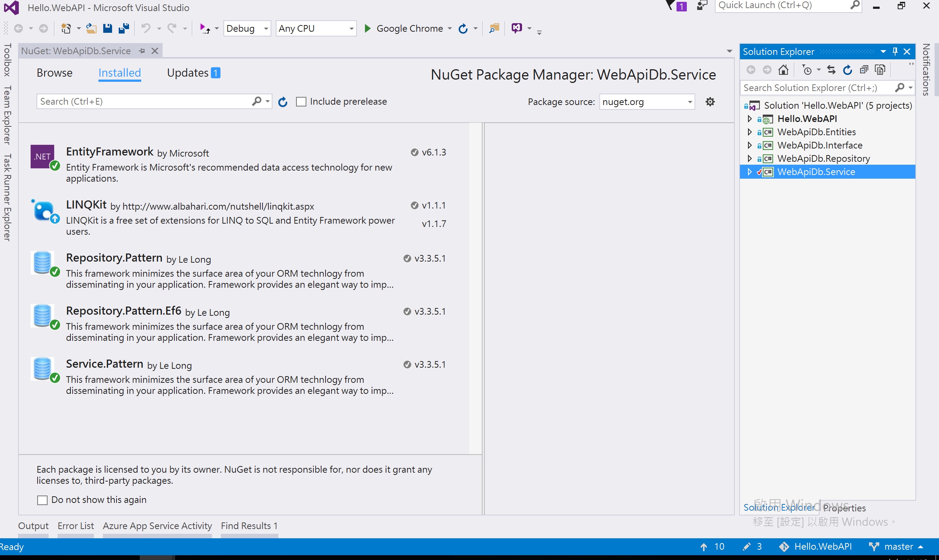This screenshot has width=939, height=560.
Task: Click Hello.WebAPI repository in status bar
Action: click(815, 547)
